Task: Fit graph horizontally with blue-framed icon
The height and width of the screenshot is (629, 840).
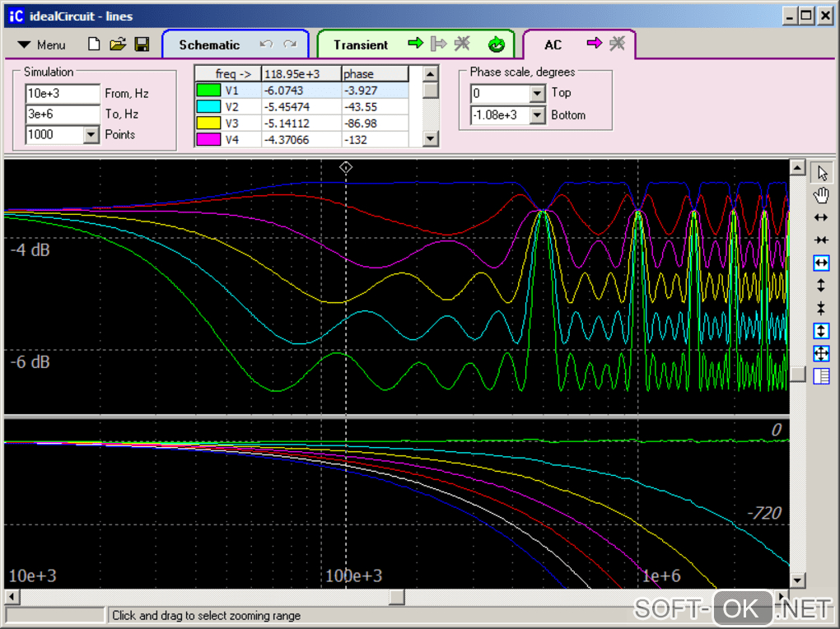Action: click(x=821, y=263)
